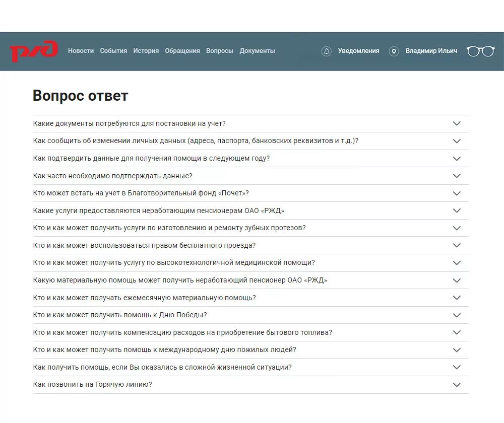Expand chevron for documents needed for registration
The height and width of the screenshot is (423, 504).
click(457, 123)
